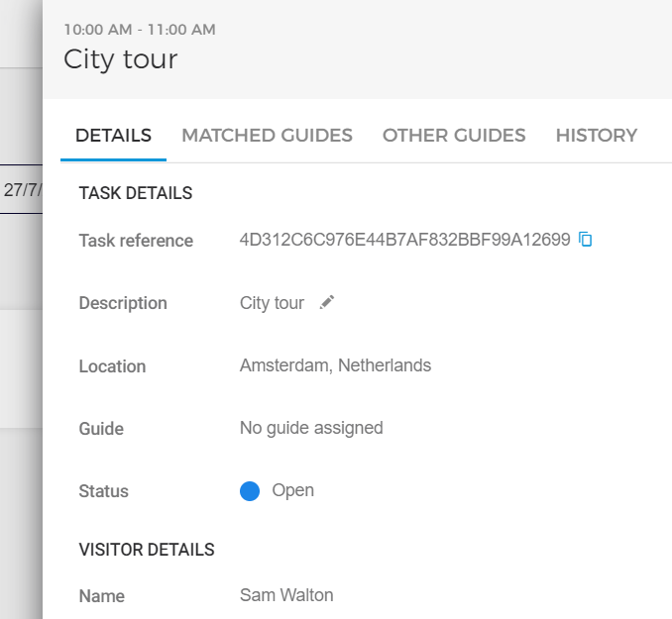This screenshot has width=672, height=619.
Task: Click the Open status label
Action: [x=292, y=490]
